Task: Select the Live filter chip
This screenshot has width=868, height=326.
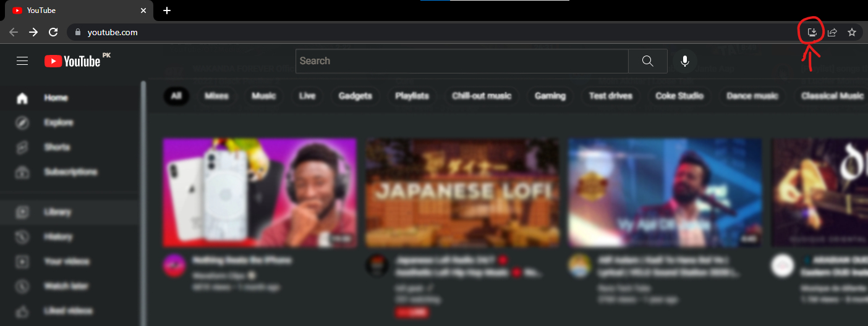Action: (307, 96)
